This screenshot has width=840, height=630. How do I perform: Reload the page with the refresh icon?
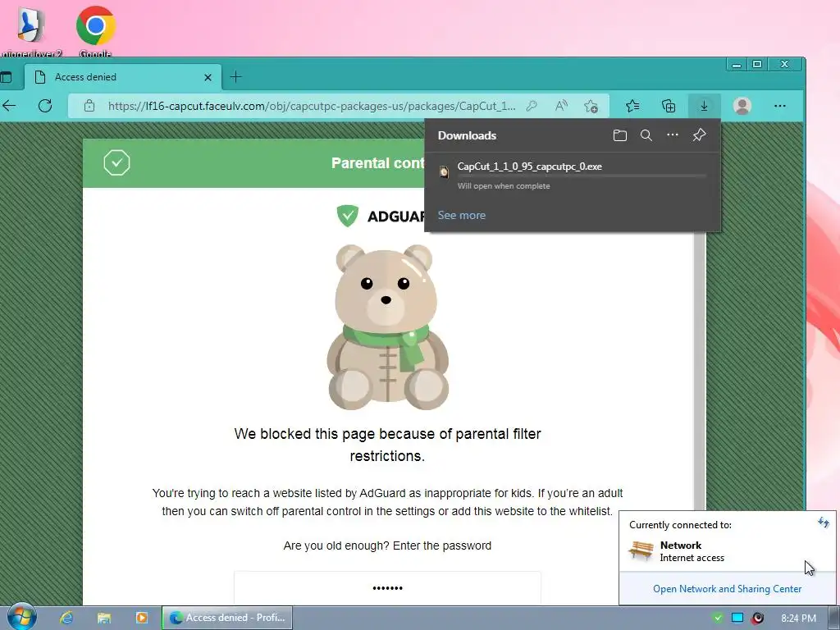click(x=45, y=106)
